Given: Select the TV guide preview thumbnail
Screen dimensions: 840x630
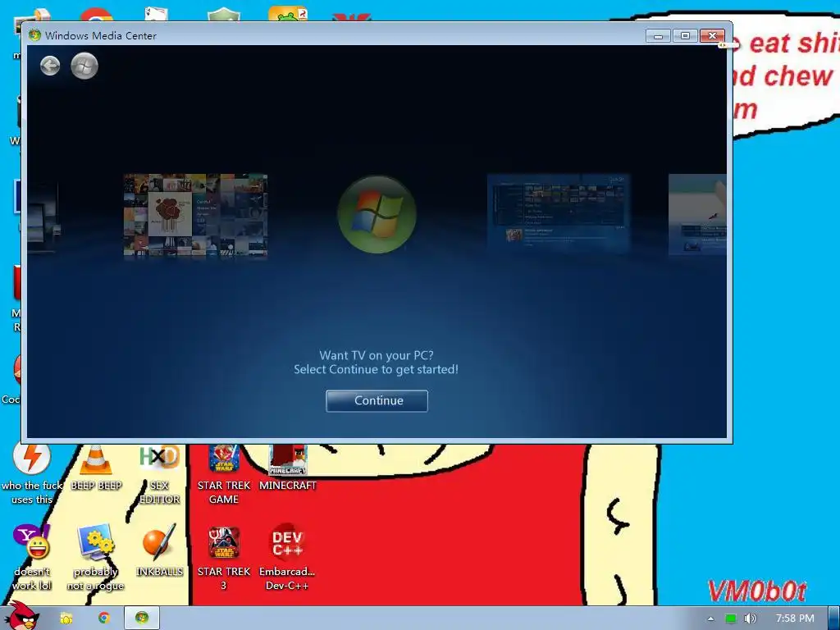Looking at the screenshot, I should click(x=558, y=212).
